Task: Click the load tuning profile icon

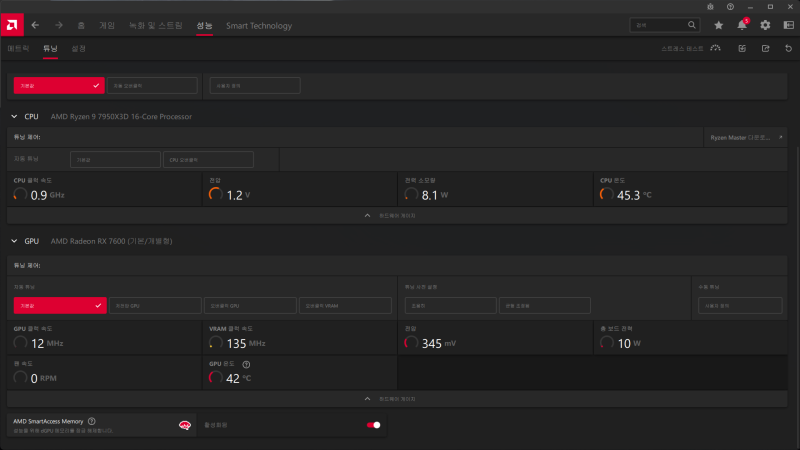Action: [x=742, y=48]
